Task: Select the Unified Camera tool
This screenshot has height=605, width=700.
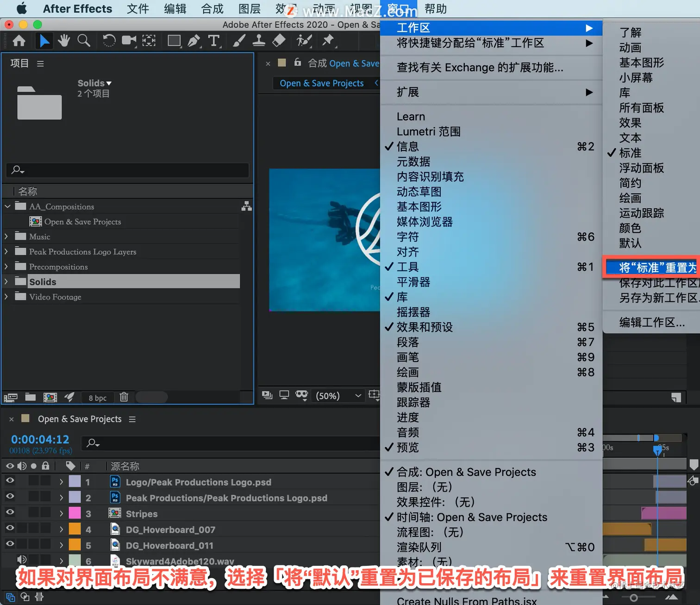Action: coord(129,41)
